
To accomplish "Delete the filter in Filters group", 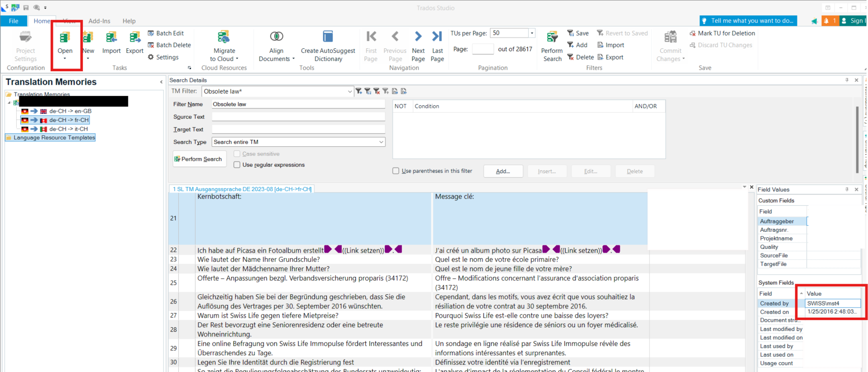I will pyautogui.click(x=581, y=57).
